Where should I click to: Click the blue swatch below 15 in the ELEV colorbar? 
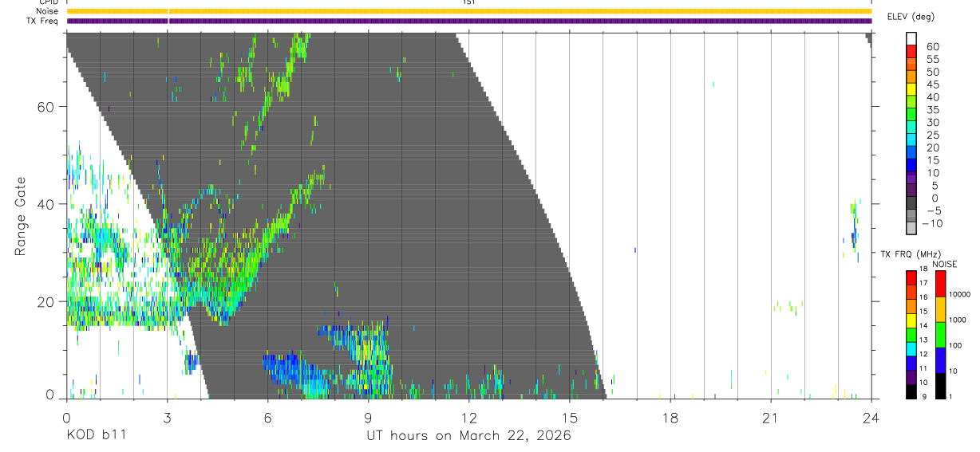click(912, 166)
